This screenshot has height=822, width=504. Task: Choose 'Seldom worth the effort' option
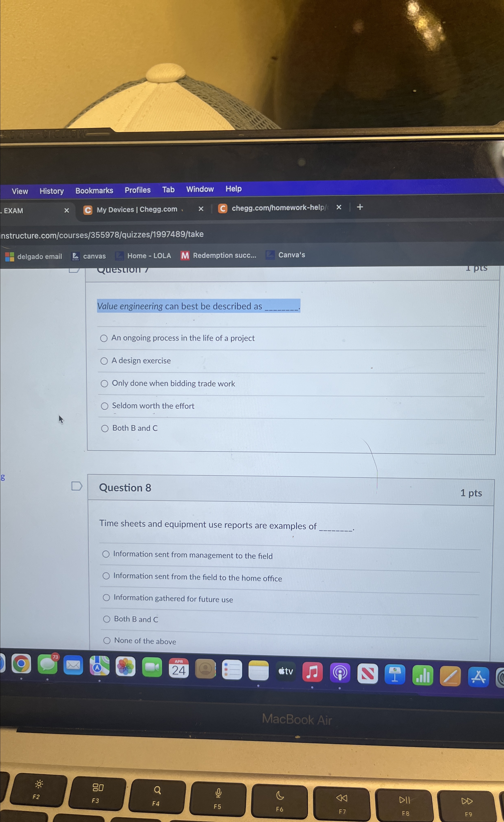tap(105, 406)
